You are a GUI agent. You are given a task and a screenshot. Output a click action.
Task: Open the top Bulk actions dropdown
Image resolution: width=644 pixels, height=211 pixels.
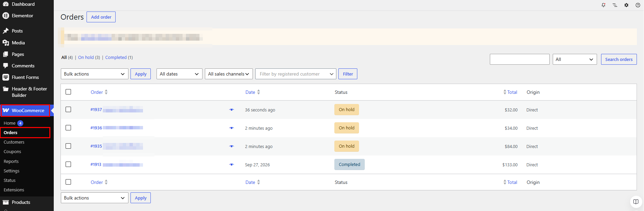[95, 74]
